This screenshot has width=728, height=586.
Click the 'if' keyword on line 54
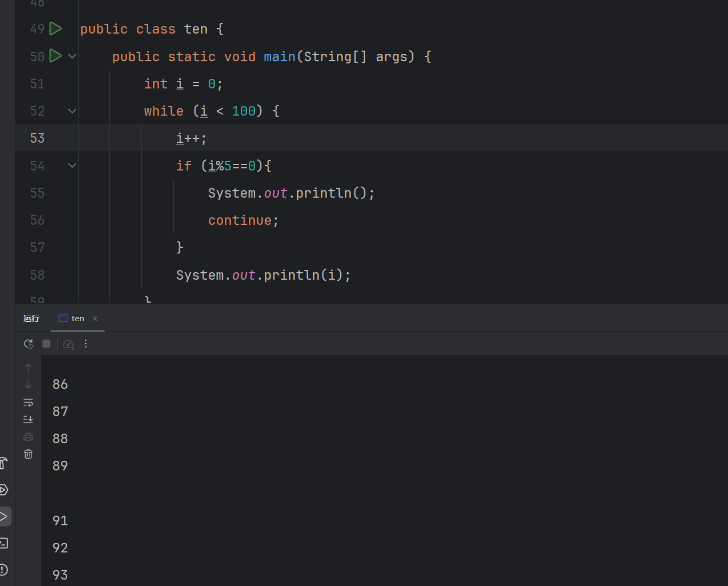pyautogui.click(x=184, y=166)
